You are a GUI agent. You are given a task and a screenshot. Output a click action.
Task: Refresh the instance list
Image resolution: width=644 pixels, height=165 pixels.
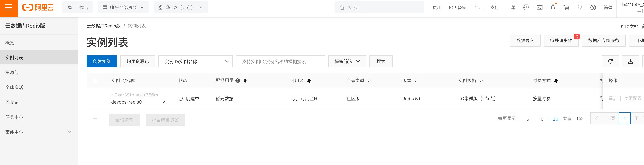coord(610,61)
